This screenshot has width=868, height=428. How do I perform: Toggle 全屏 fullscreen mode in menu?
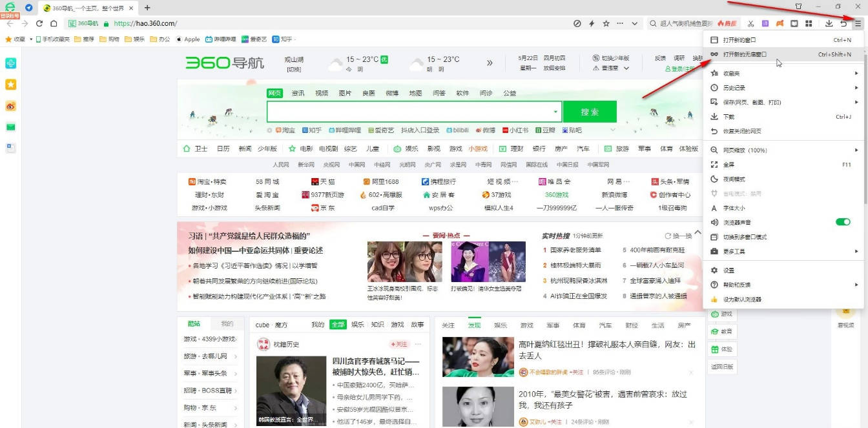tap(728, 165)
